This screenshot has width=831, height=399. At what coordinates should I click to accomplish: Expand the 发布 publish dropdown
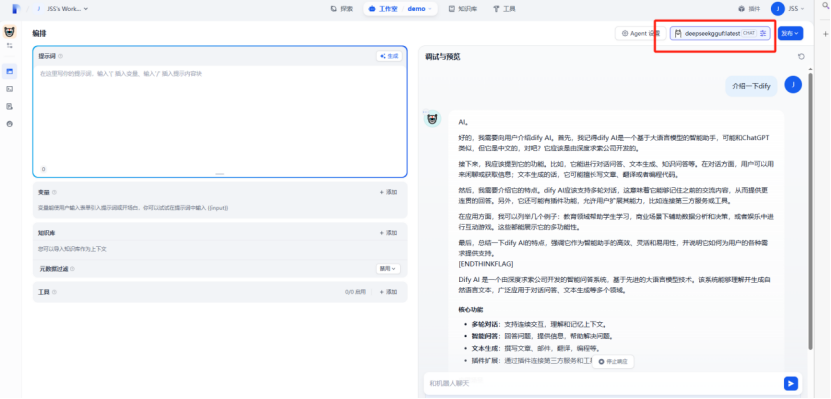click(x=790, y=33)
